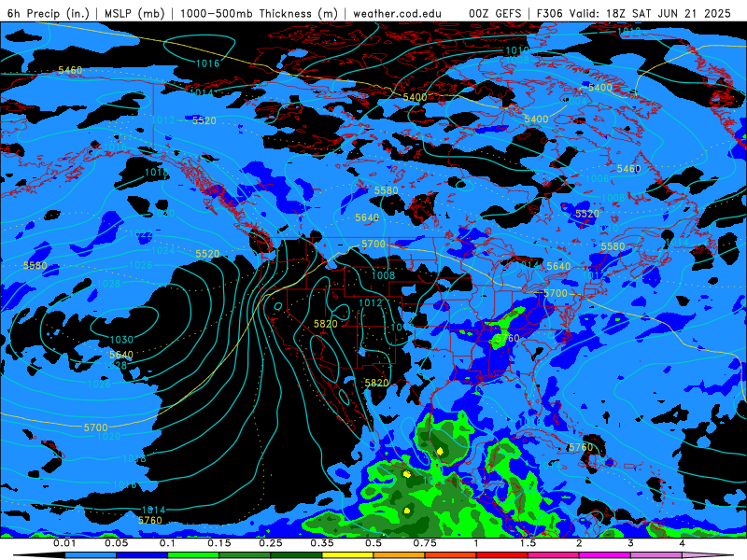Screen dimensions: 747x560
Task: Click the legend value 3
Action: tap(631, 543)
